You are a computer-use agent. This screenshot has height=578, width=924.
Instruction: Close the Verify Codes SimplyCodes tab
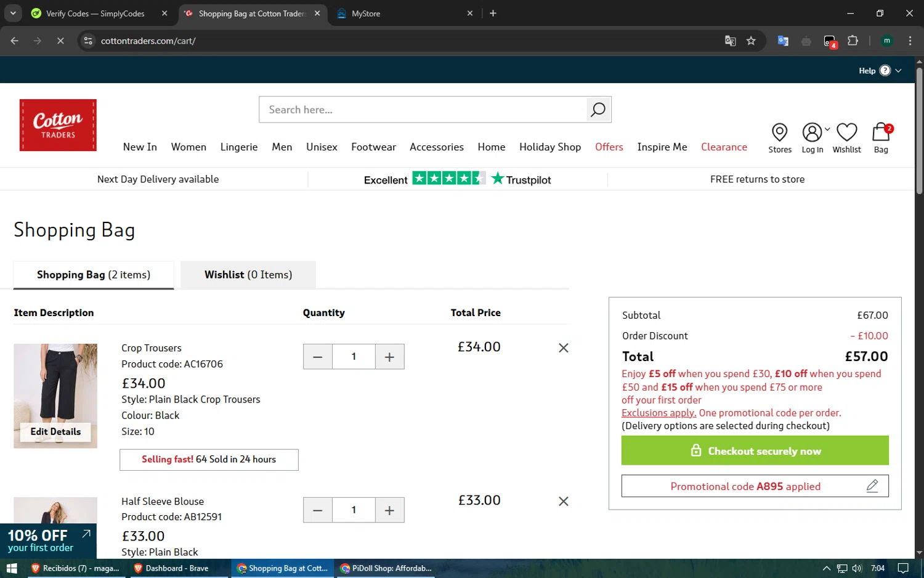(x=164, y=13)
